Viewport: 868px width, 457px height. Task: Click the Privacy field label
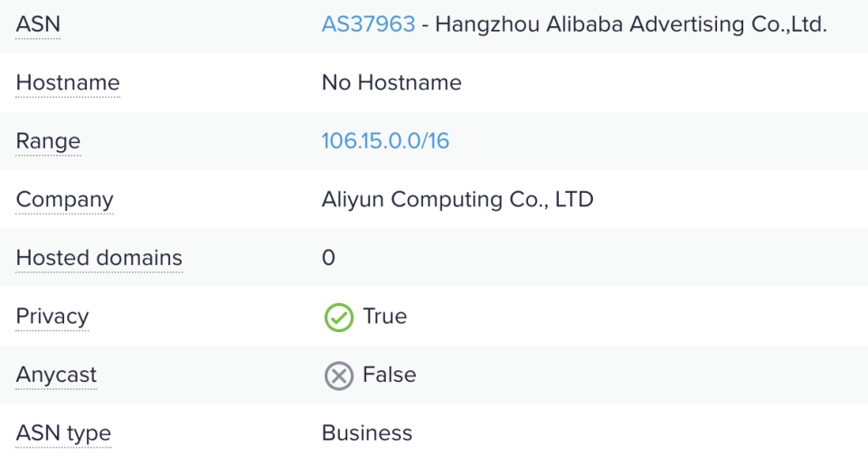[x=52, y=317]
